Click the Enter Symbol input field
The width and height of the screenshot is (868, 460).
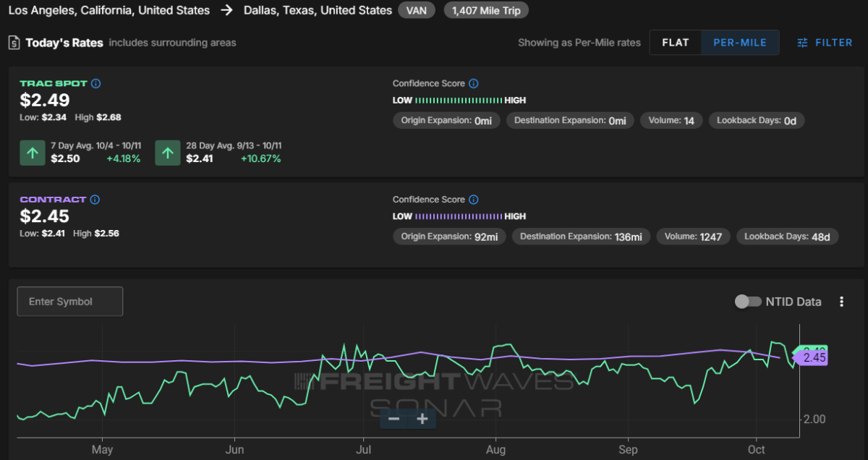pyautogui.click(x=70, y=302)
